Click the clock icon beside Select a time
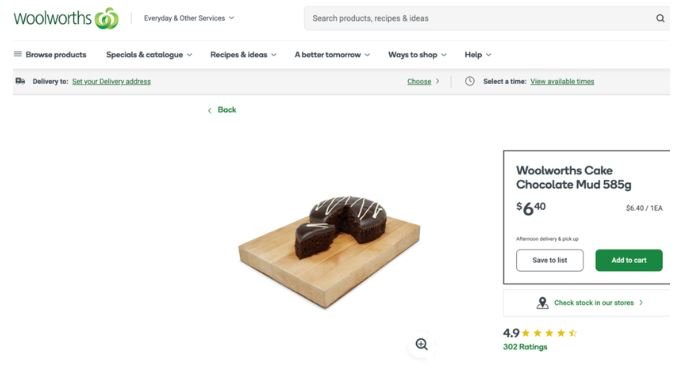 pyautogui.click(x=469, y=81)
